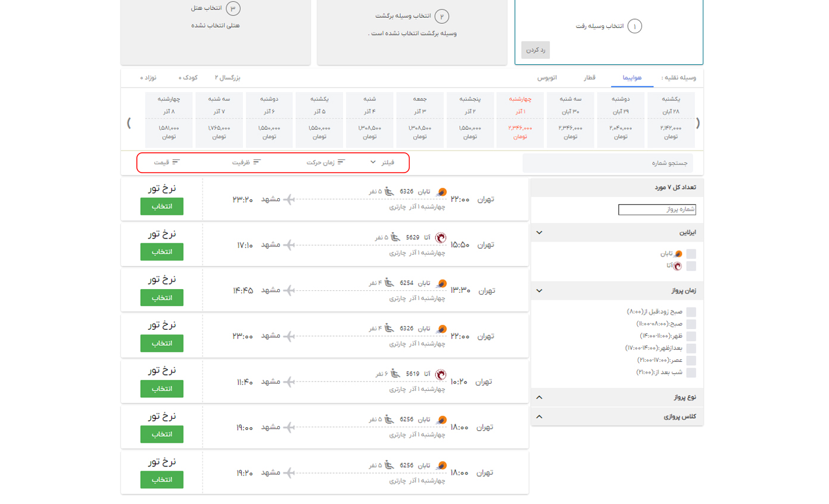Click the Ata airline logo on flight 5629
The image size is (829, 504).
click(441, 237)
